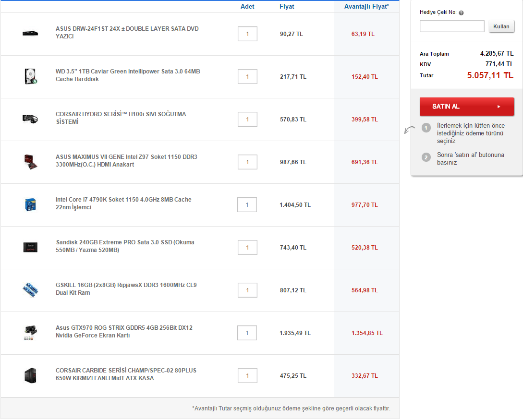Image resolution: width=523 pixels, height=420 pixels.
Task: Click the ASUS DVD writer product thumbnail
Action: [30, 33]
